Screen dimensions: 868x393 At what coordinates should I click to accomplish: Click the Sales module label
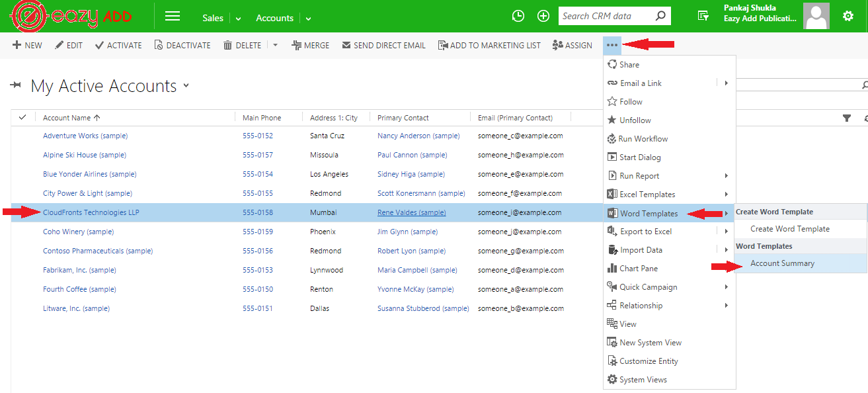coord(213,18)
